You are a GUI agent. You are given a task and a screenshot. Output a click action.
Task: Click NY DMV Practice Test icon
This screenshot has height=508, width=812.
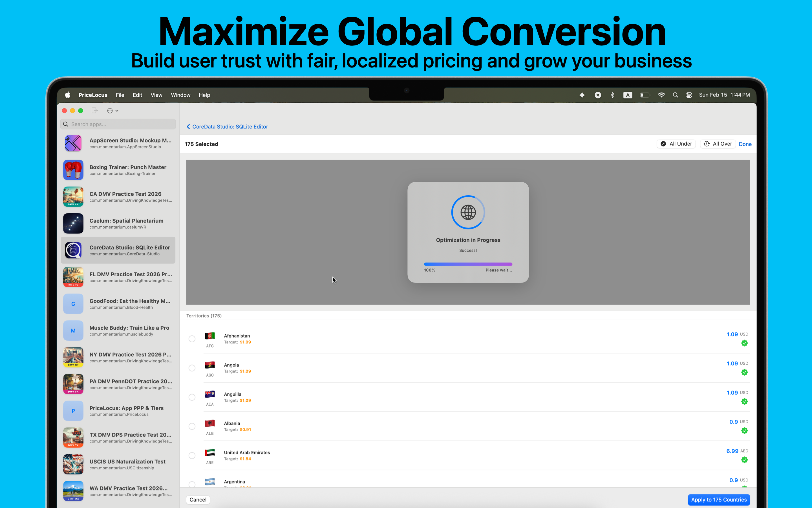click(73, 357)
